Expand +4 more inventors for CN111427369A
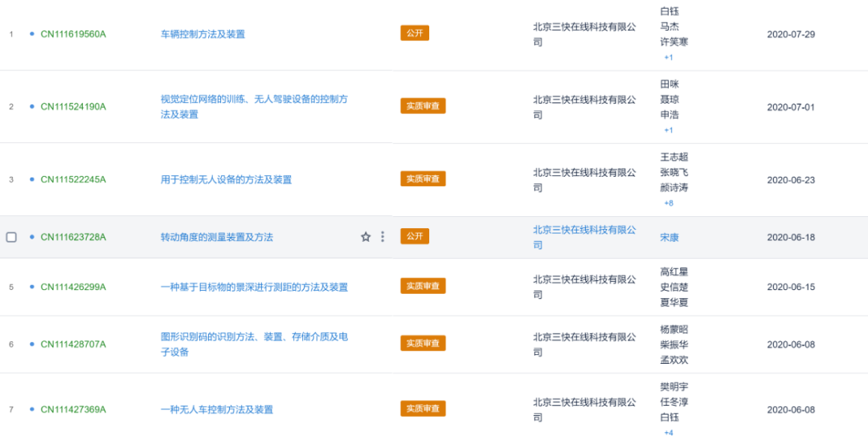 click(x=669, y=433)
